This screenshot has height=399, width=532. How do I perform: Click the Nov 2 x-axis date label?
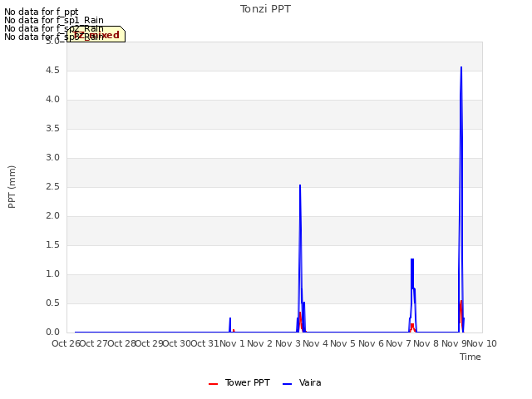point(260,343)
